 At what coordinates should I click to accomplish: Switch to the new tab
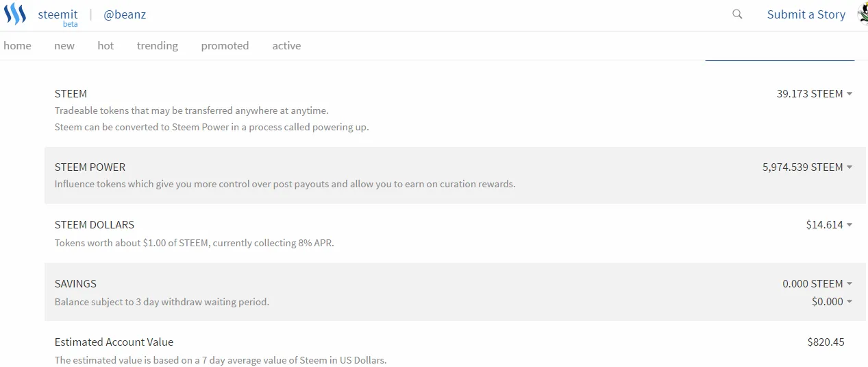pos(64,46)
